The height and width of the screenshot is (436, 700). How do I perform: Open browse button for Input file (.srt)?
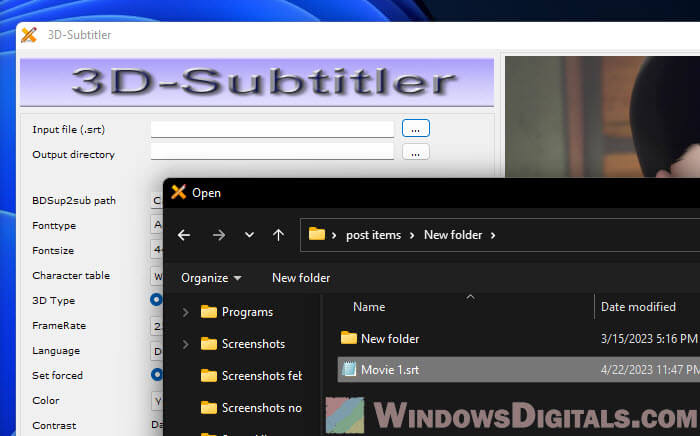point(416,129)
